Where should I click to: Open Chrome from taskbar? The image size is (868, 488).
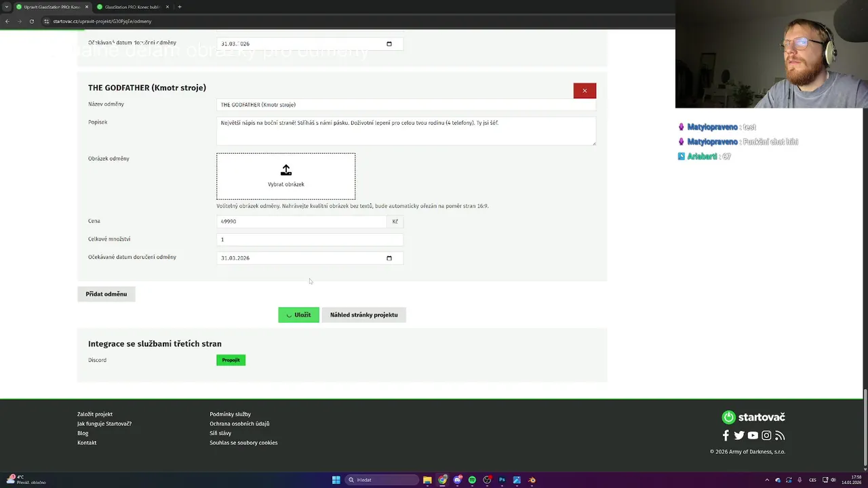443,480
